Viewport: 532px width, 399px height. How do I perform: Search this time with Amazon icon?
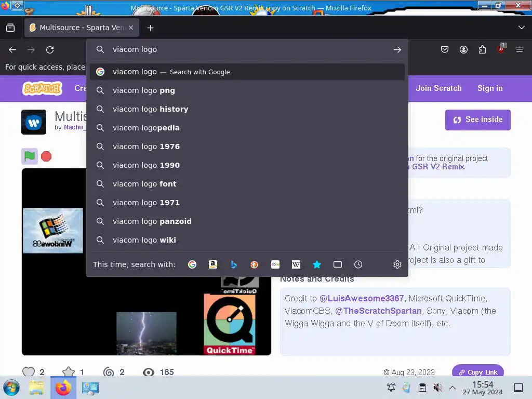click(x=212, y=264)
